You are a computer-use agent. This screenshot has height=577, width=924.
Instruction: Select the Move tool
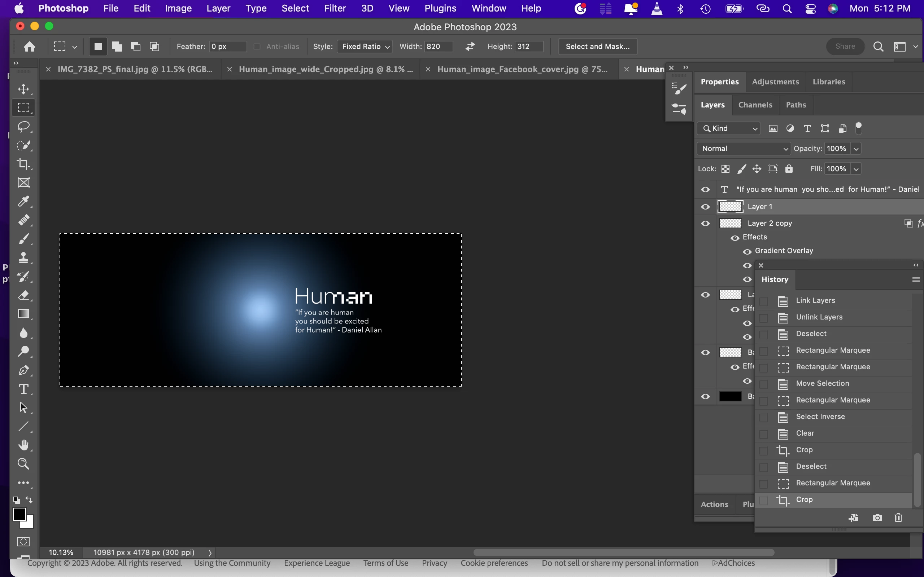point(24,89)
